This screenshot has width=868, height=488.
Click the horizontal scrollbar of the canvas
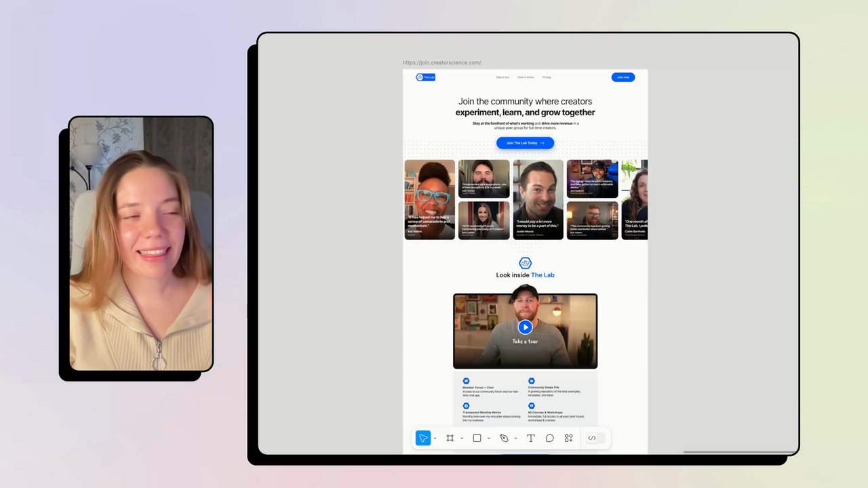[x=740, y=452]
